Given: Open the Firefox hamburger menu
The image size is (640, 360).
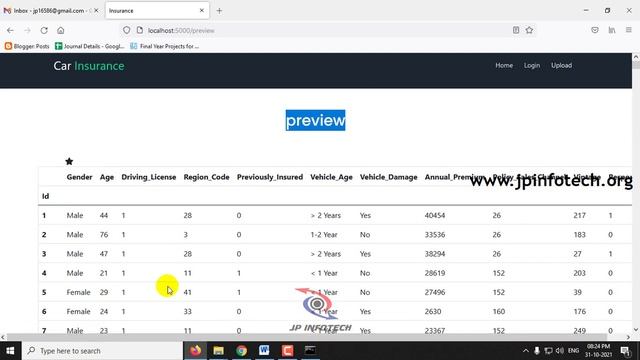Looking at the screenshot, I should (x=629, y=30).
